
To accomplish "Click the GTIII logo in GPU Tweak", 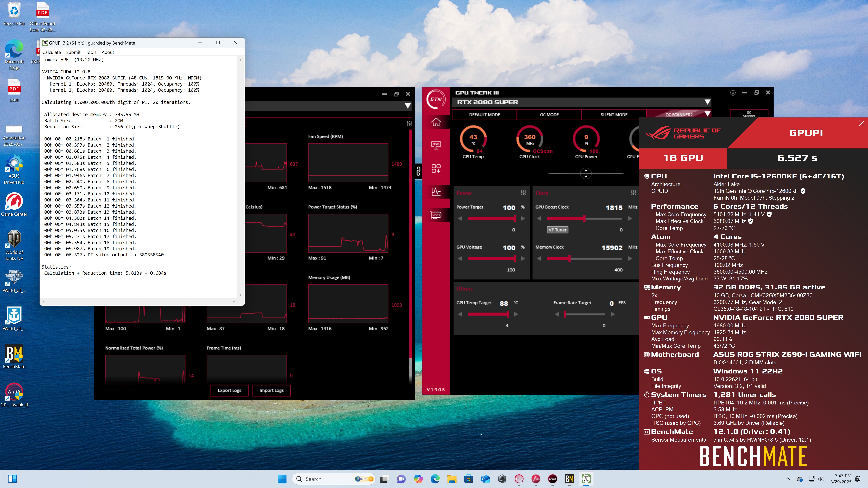I will point(436,99).
